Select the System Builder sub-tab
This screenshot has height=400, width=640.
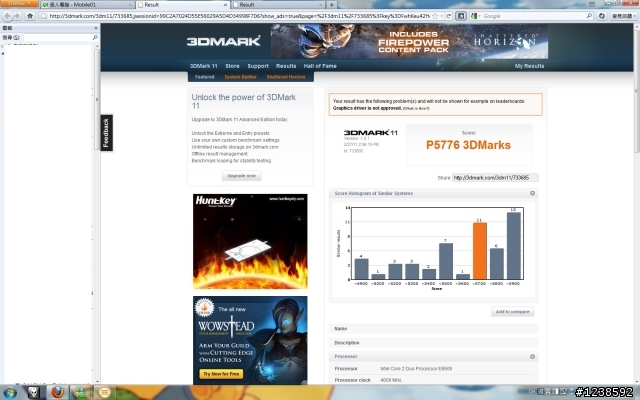[240, 77]
